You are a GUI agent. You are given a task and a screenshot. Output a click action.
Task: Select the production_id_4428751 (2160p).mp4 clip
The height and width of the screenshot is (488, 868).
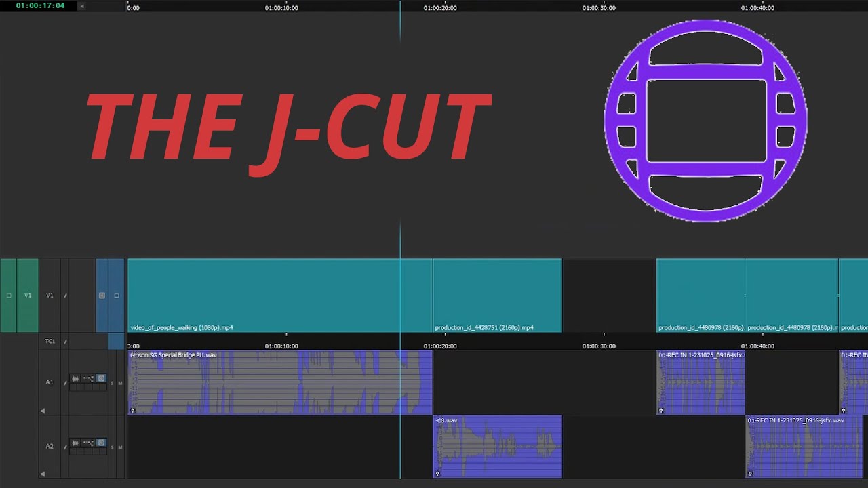click(497, 296)
